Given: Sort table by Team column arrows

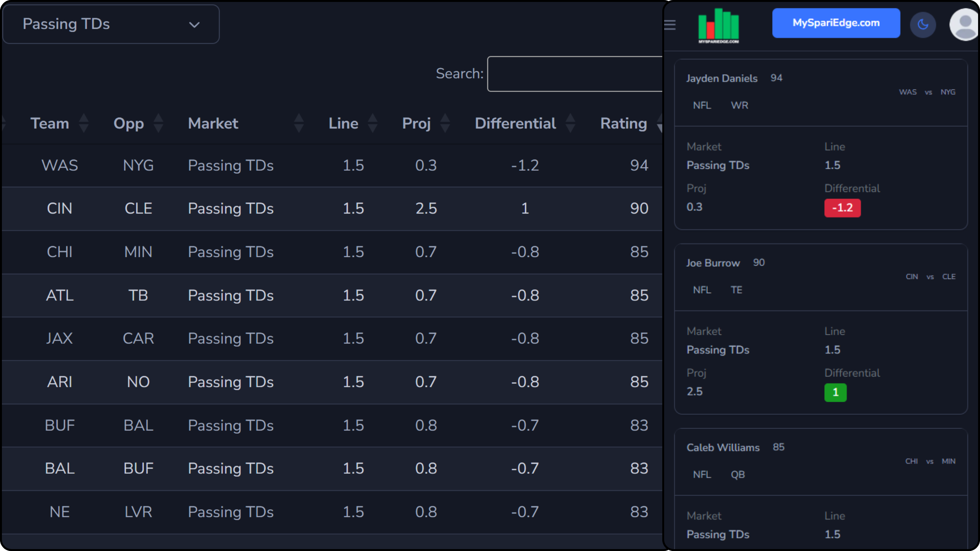Looking at the screenshot, I should pyautogui.click(x=84, y=123).
